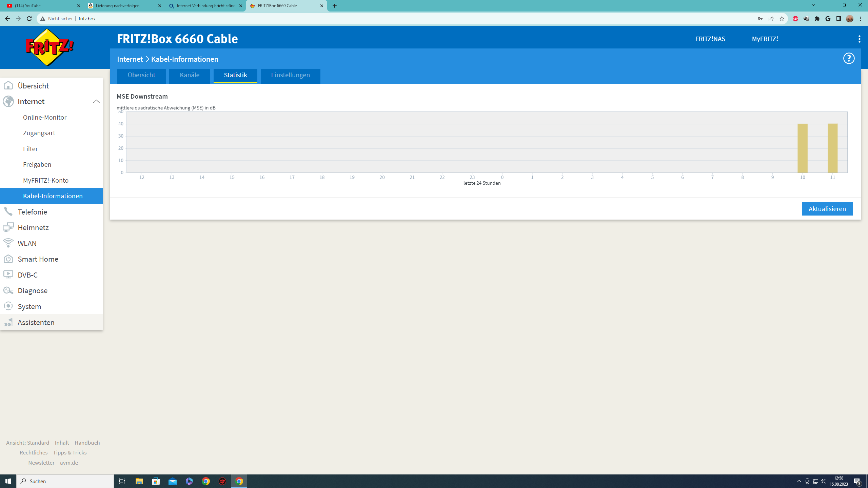The height and width of the screenshot is (488, 868).
Task: Open Microsoft Store from taskbar
Action: pyautogui.click(x=156, y=481)
